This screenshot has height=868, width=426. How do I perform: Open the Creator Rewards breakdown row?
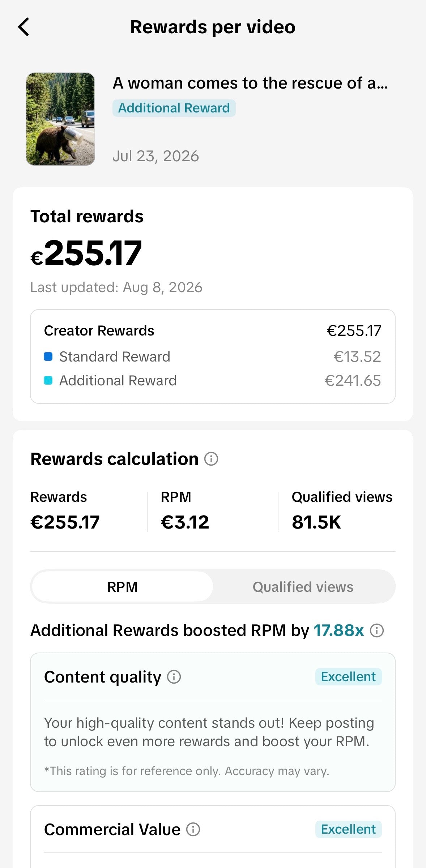pyautogui.click(x=213, y=331)
